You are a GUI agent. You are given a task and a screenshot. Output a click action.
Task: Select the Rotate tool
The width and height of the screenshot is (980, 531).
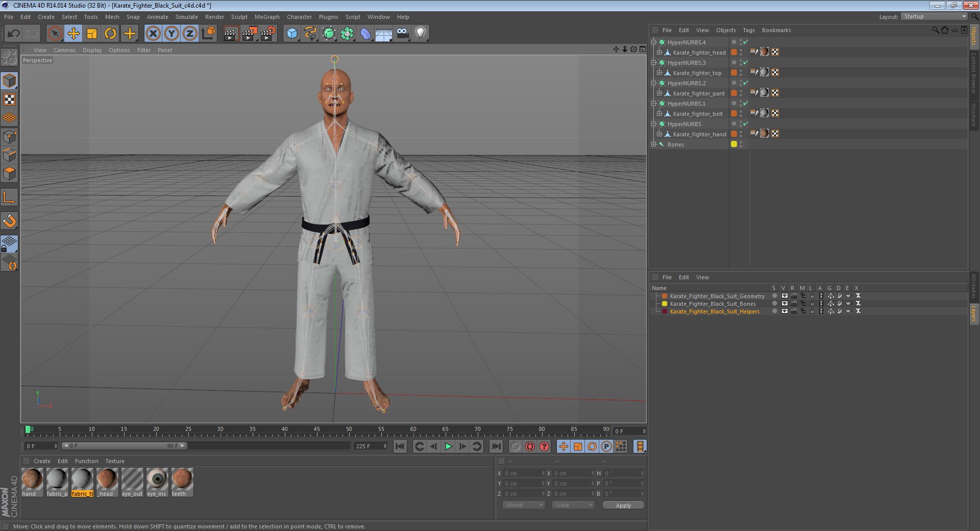tap(110, 34)
